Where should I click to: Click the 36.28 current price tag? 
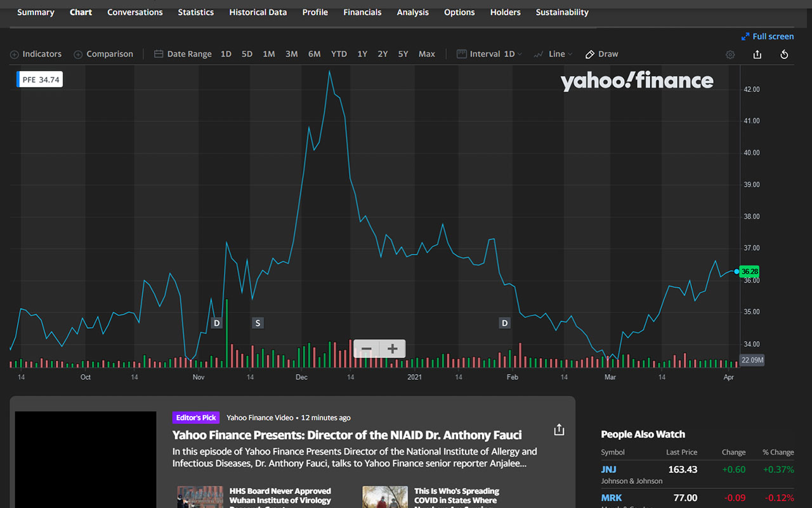(749, 272)
